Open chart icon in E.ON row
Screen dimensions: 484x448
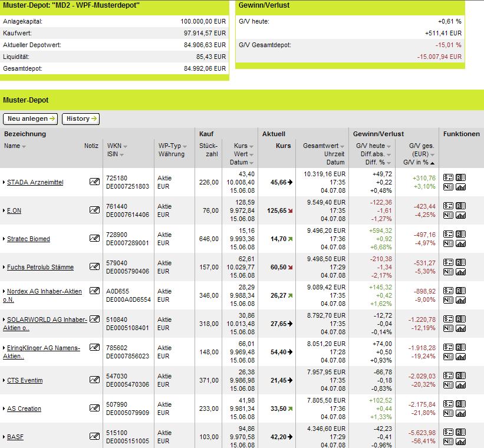click(x=460, y=215)
